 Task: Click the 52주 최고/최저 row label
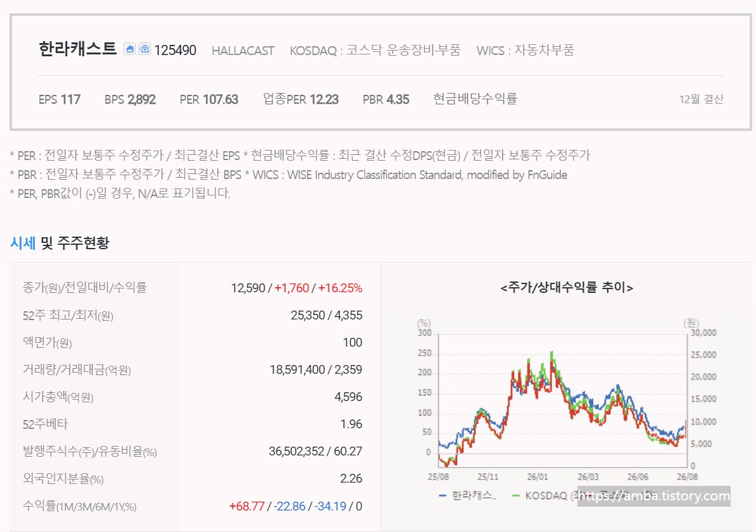tap(68, 316)
